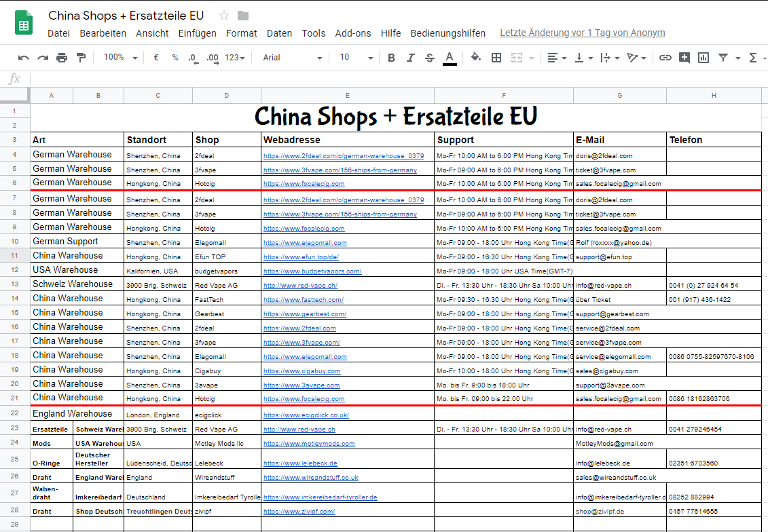Image resolution: width=768 pixels, height=532 pixels.
Task: Open the Daten menu
Action: coord(279,33)
